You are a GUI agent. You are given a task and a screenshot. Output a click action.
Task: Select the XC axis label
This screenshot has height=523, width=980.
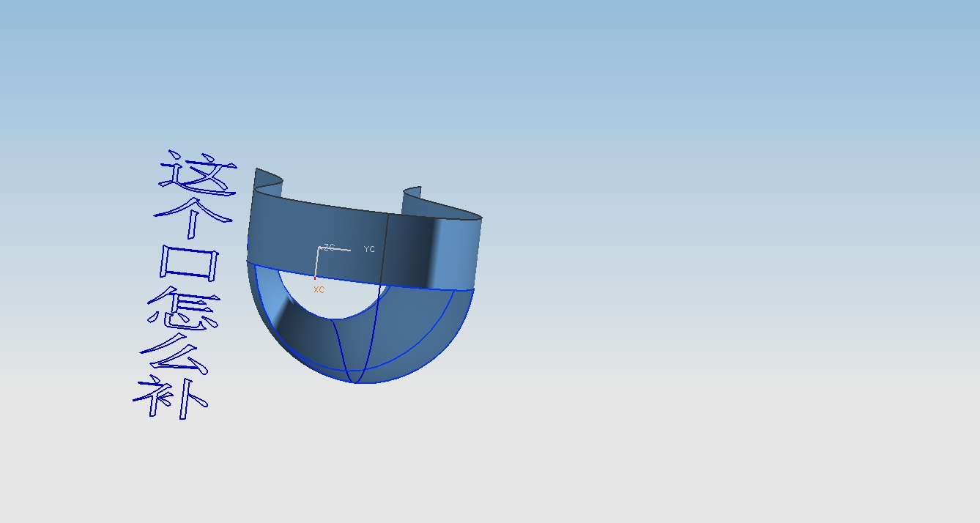click(319, 290)
